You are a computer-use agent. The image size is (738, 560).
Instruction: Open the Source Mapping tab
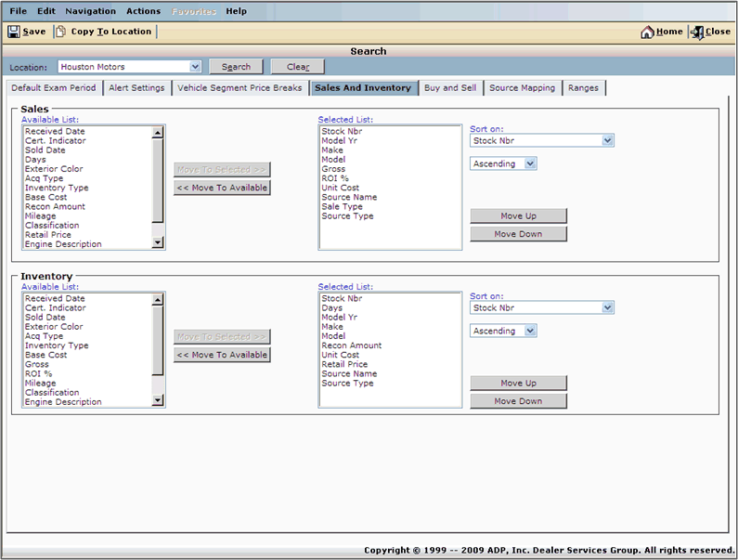tap(522, 87)
